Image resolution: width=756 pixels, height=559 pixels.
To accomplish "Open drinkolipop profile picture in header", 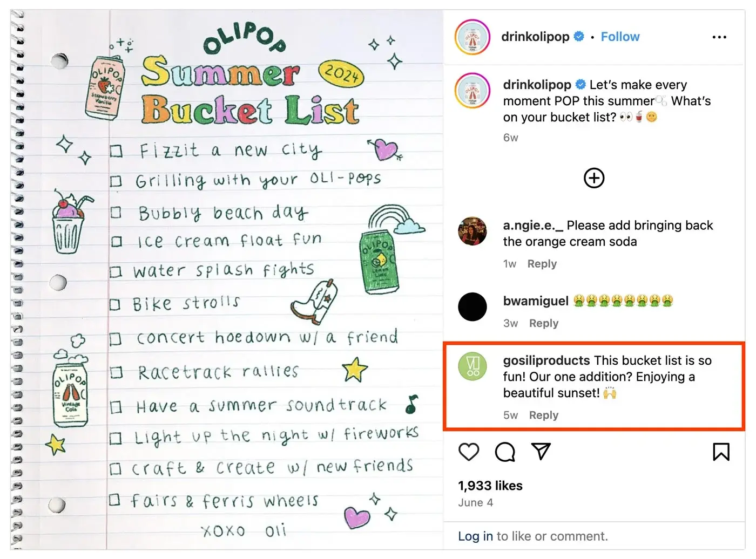I will click(x=473, y=37).
